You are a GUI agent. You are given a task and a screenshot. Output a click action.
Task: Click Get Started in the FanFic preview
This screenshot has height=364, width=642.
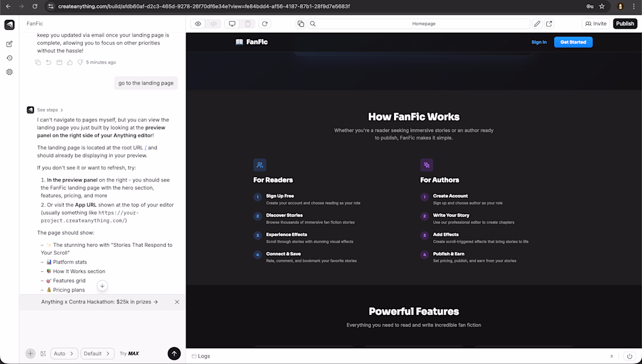(x=573, y=42)
